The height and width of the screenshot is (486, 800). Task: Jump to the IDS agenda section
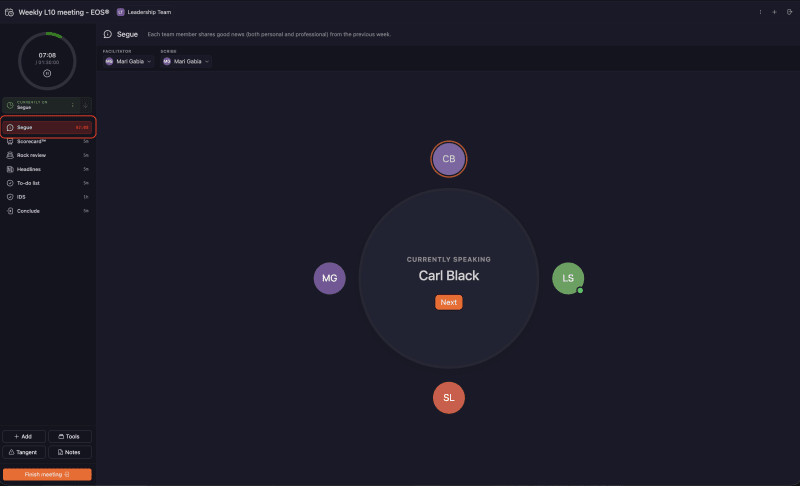(48, 197)
